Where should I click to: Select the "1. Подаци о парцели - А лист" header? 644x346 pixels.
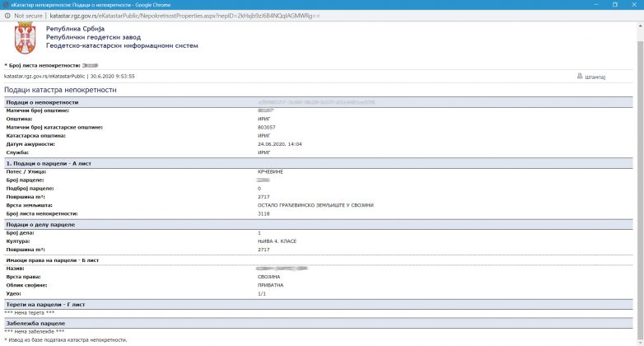tap(46, 163)
